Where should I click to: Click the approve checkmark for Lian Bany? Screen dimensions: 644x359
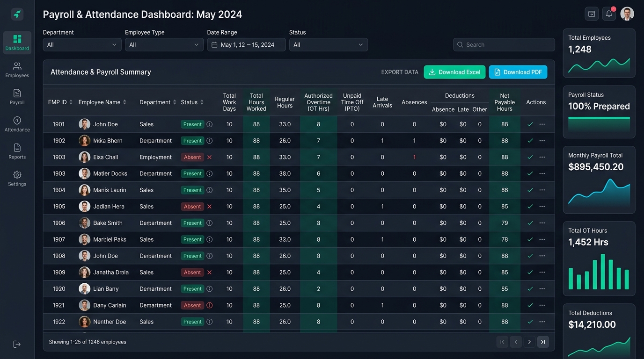coord(530,289)
